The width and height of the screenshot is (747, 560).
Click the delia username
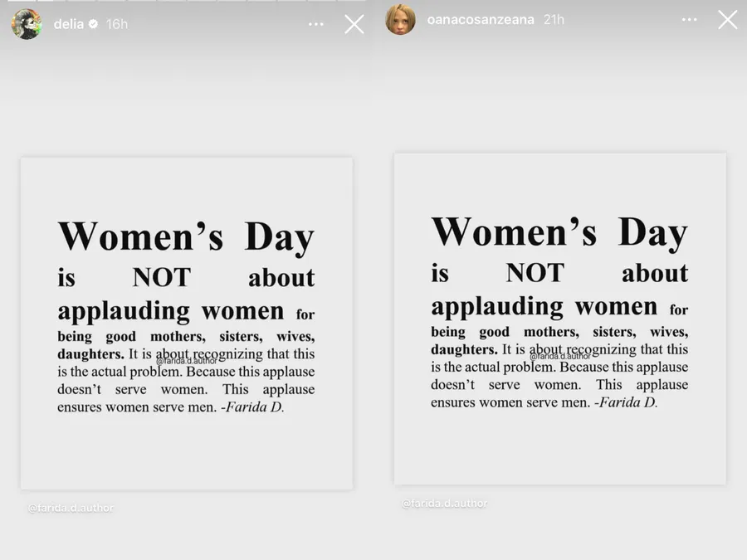[x=69, y=24]
